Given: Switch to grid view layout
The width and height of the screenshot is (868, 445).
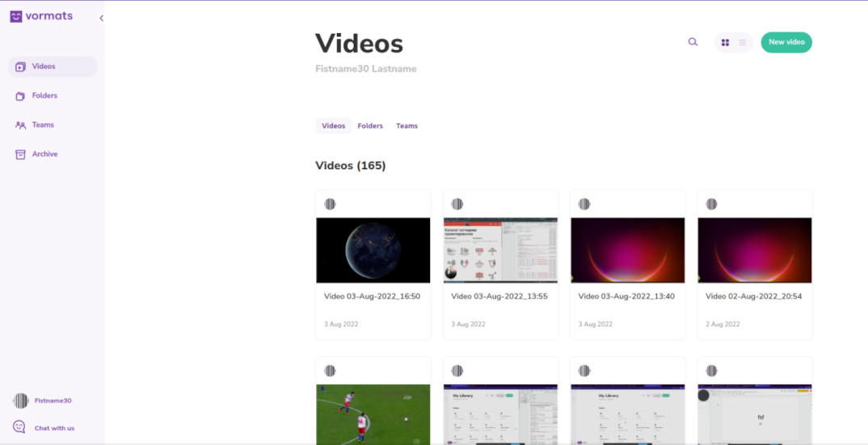Looking at the screenshot, I should pyautogui.click(x=725, y=42).
